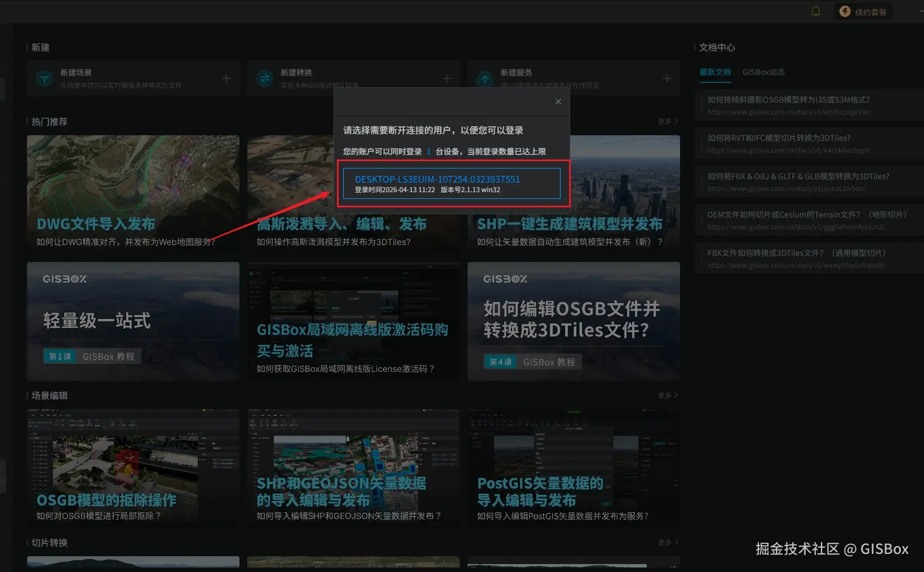The image size is (924, 572).
Task: Click the lightning icon beside 续约套餐
Action: [x=845, y=12]
